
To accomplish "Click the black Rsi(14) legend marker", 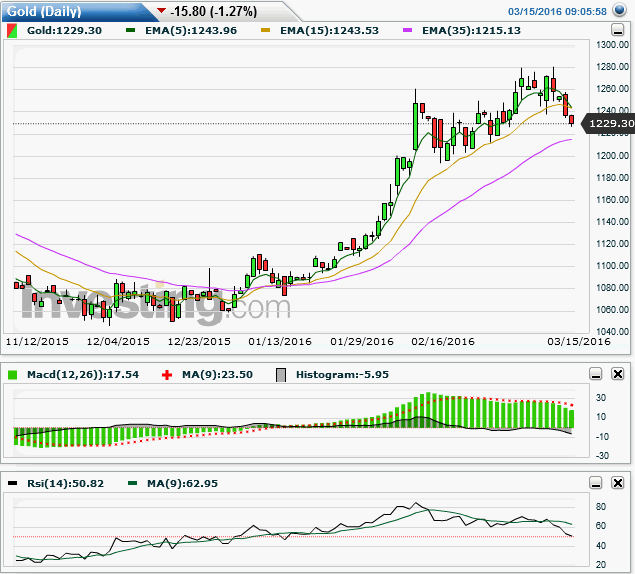I will click(12, 483).
